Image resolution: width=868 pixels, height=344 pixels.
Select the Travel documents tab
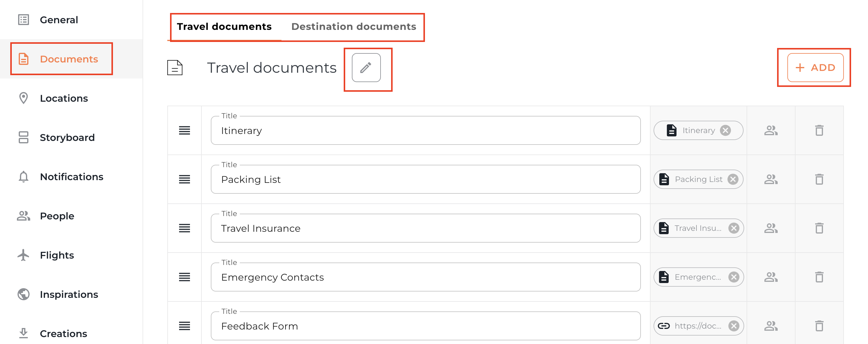[224, 27]
